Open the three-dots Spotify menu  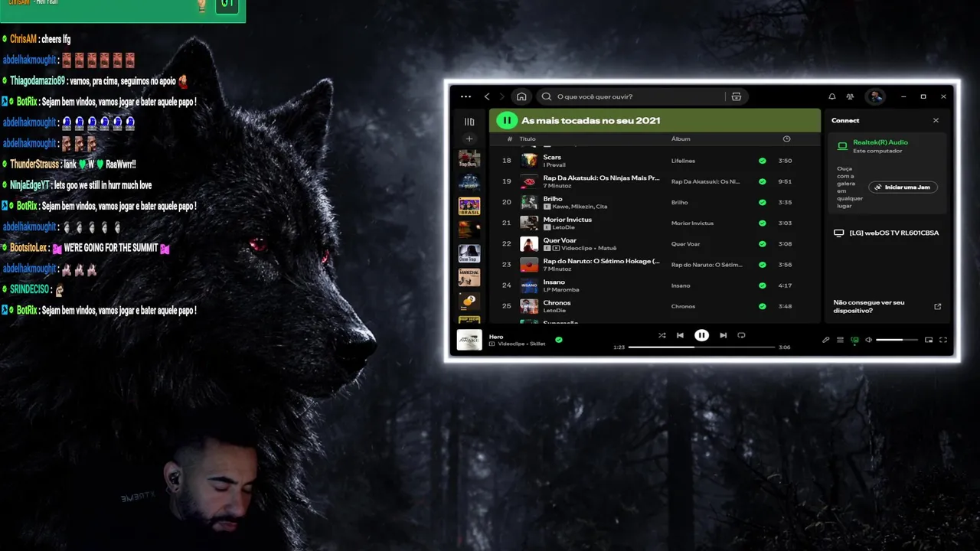point(465,96)
